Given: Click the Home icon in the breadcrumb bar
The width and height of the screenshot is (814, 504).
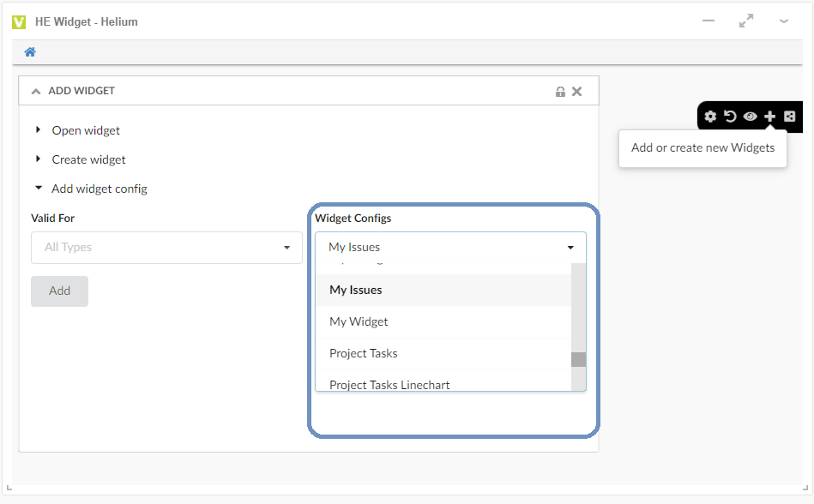Looking at the screenshot, I should click(30, 52).
